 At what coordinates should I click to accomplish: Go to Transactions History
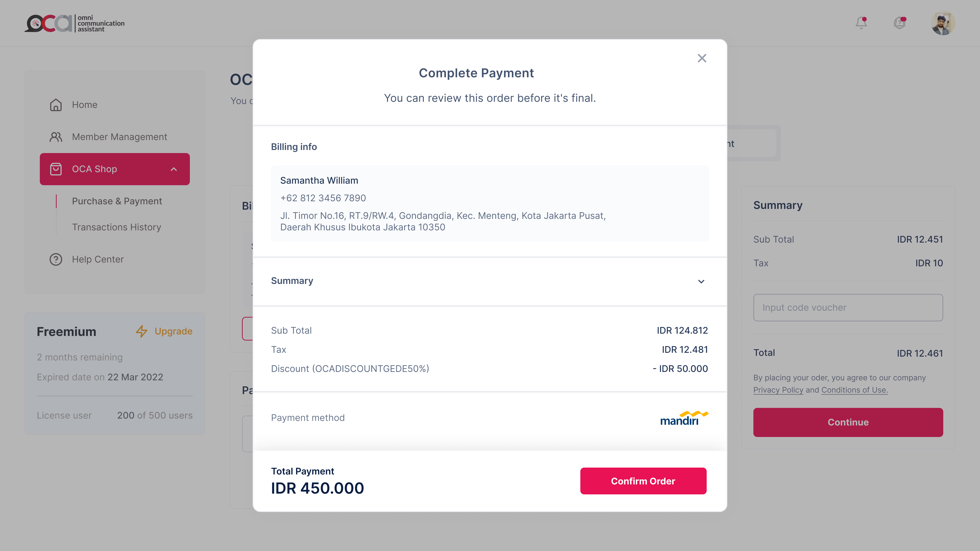click(116, 227)
